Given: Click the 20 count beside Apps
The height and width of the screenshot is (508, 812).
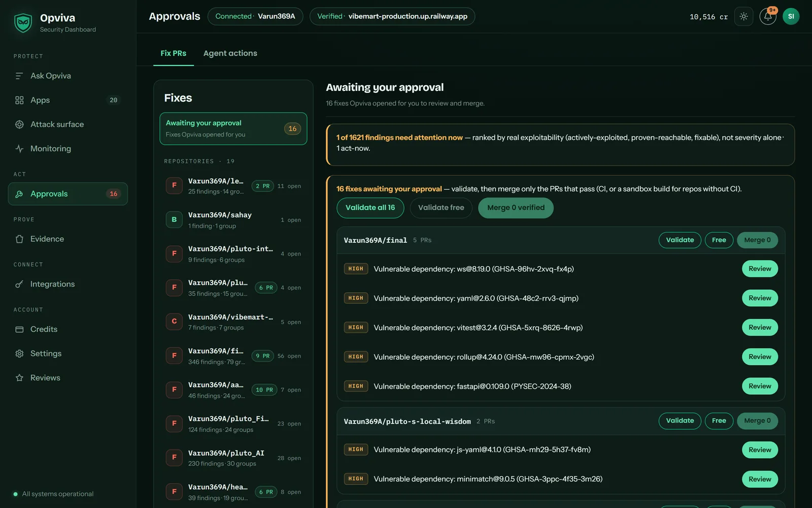Looking at the screenshot, I should click(114, 100).
